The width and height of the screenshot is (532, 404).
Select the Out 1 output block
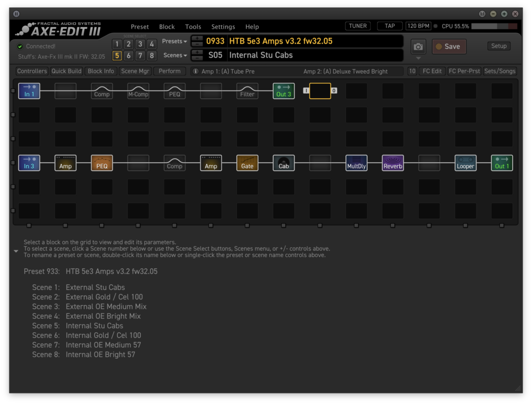coord(502,163)
